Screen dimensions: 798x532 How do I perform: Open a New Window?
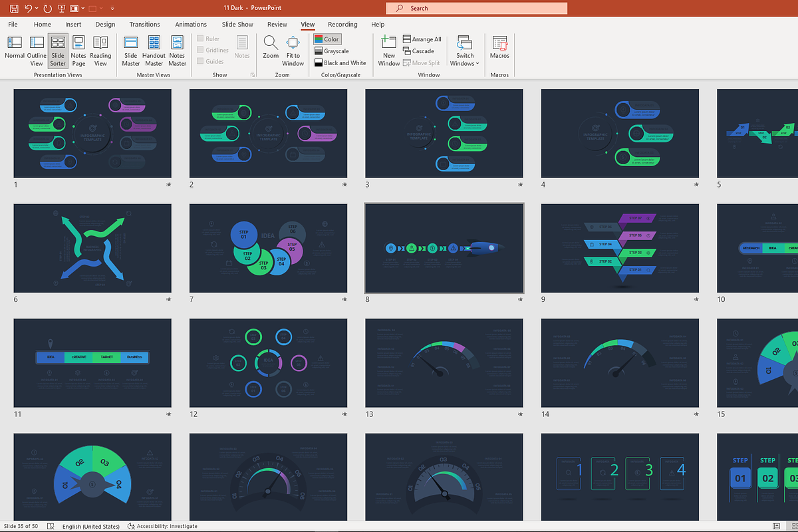pyautogui.click(x=389, y=51)
